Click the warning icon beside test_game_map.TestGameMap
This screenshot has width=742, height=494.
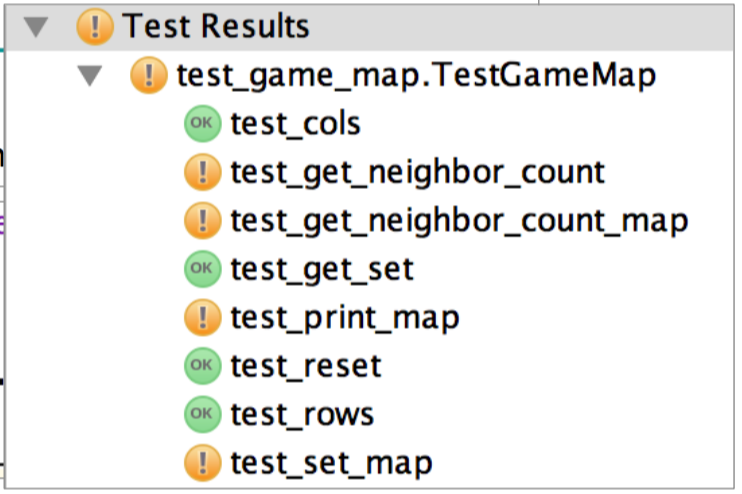pos(149,76)
